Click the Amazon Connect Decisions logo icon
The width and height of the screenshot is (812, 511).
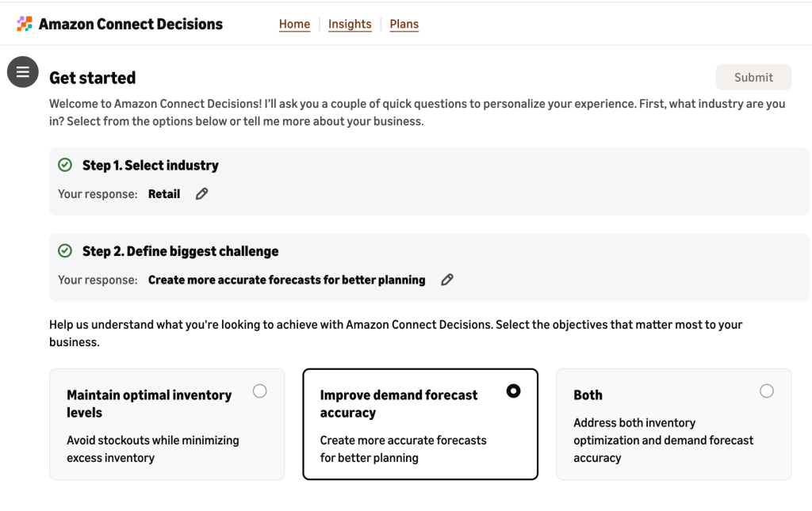pyautogui.click(x=25, y=24)
